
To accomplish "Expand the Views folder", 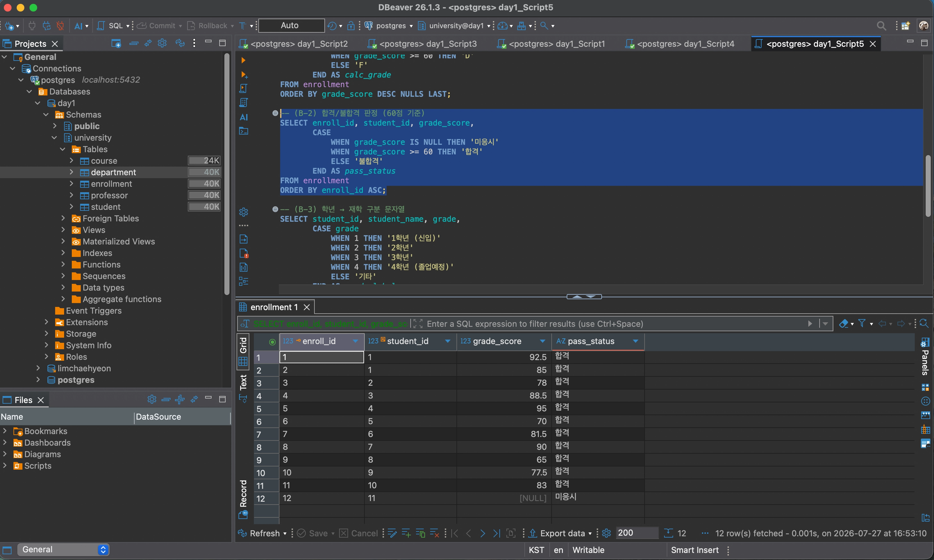I will click(63, 230).
